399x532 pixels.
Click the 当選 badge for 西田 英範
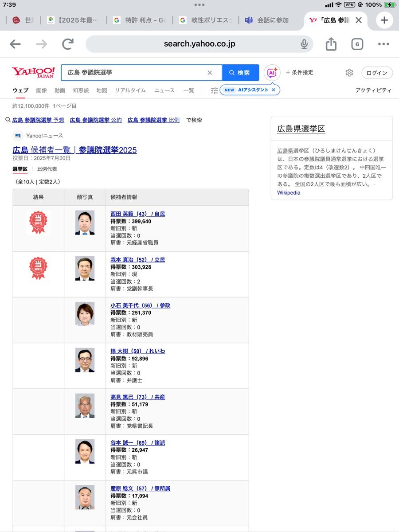pos(38,222)
